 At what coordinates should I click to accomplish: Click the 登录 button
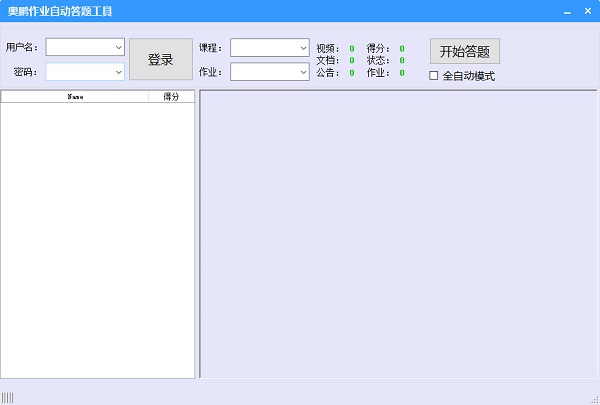pos(160,60)
